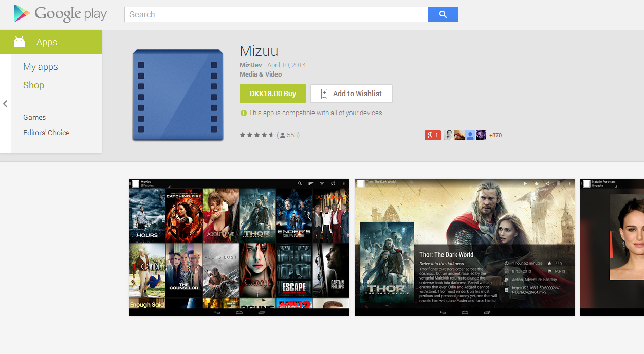Viewport: 644px width, 354px height.
Task: Click the green compatibility info icon
Action: tap(243, 113)
